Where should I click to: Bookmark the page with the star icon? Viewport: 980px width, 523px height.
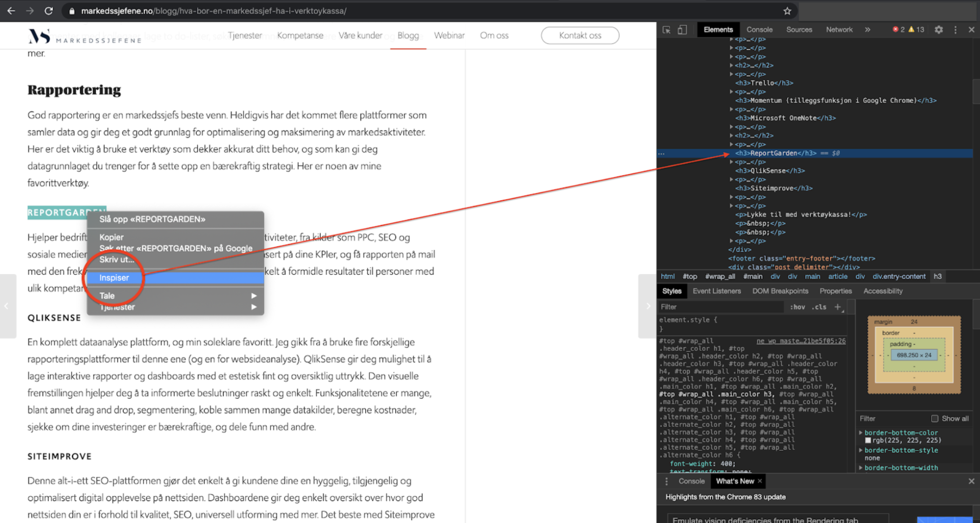coord(787,11)
